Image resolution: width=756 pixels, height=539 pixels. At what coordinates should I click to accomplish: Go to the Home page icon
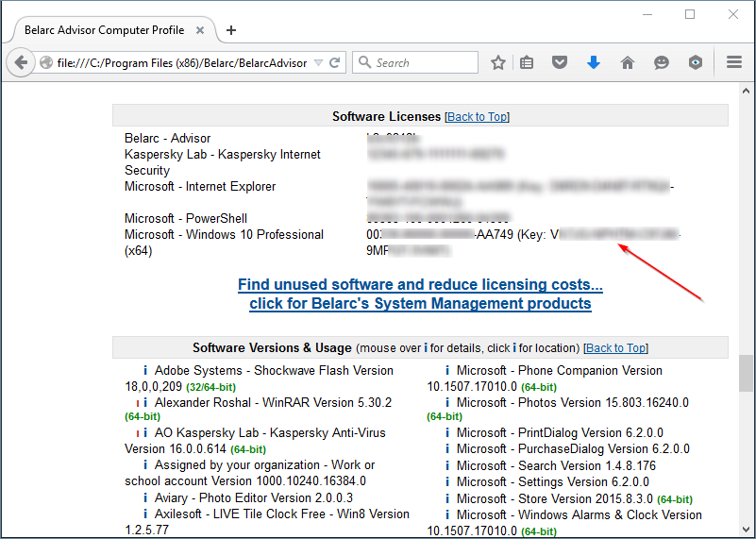point(628,63)
